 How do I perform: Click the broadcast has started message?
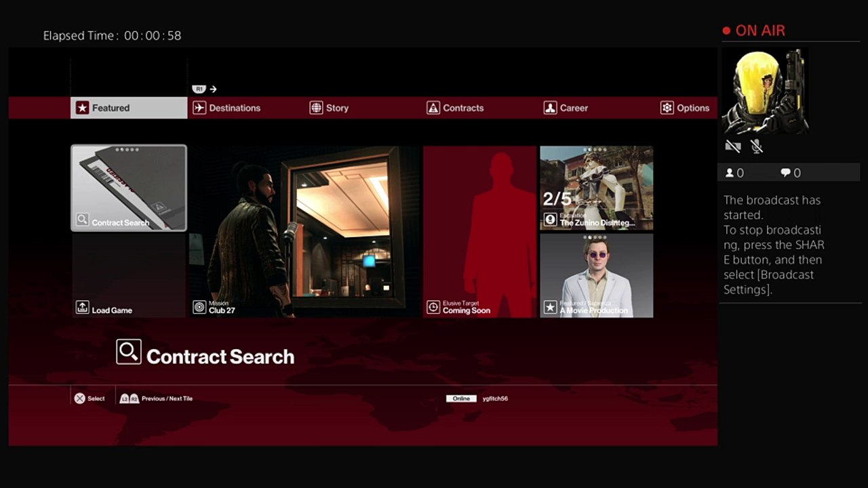pyautogui.click(x=774, y=245)
